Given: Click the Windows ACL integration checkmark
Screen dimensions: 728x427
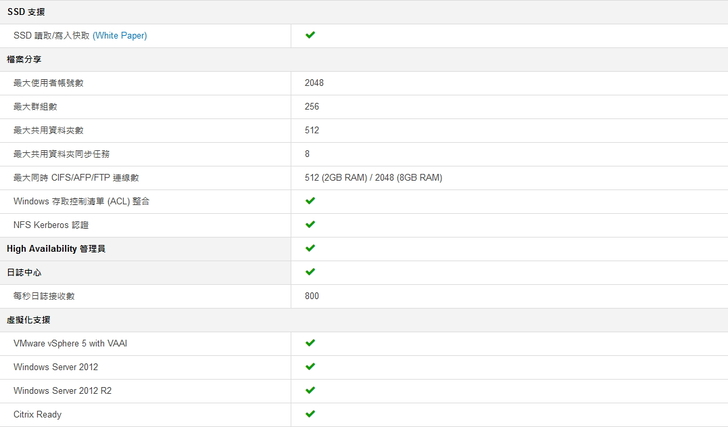Looking at the screenshot, I should 310,201.
